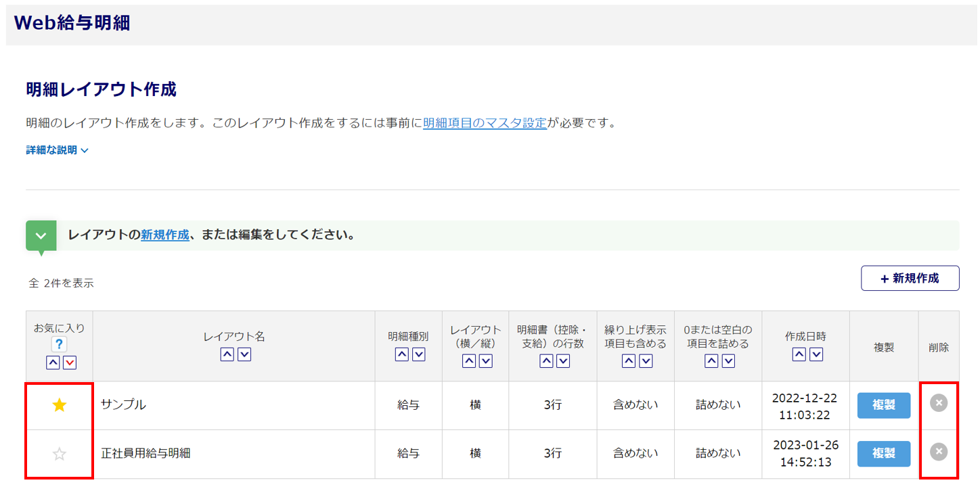Duplicate the サンプル layout with 複製

884,405
